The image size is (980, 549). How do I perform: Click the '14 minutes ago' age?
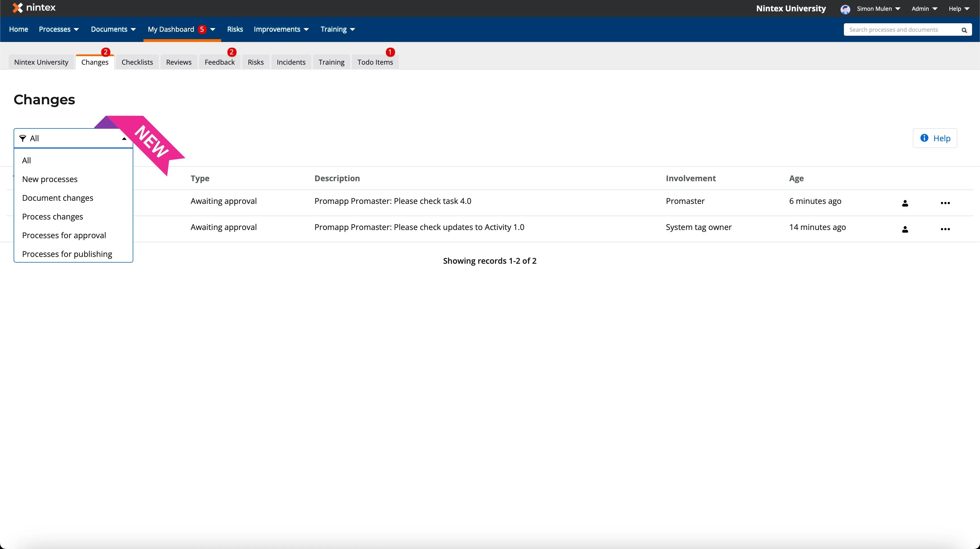(x=817, y=227)
